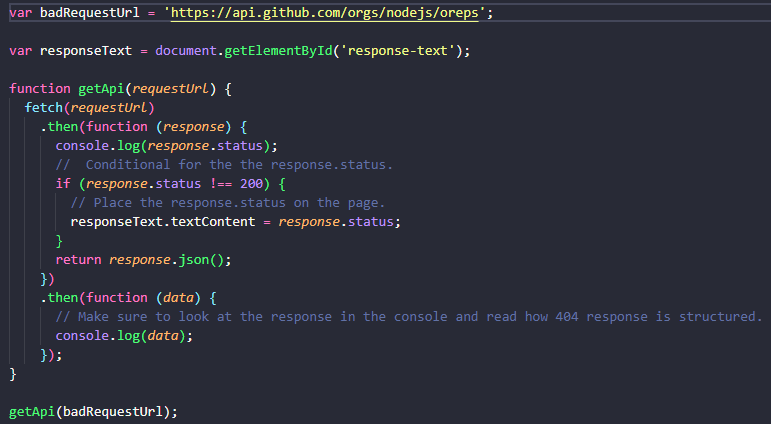Click the badRequestUrl variable declaration

[89, 13]
